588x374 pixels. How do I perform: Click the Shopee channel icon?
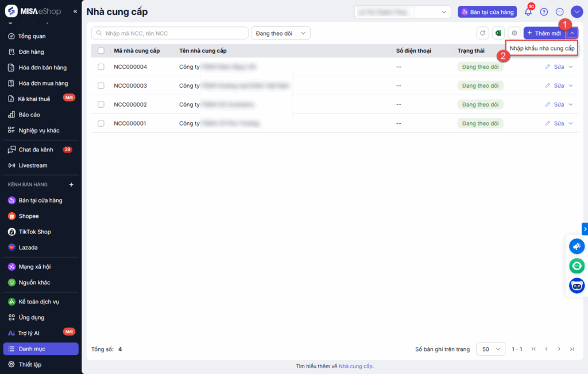11,216
